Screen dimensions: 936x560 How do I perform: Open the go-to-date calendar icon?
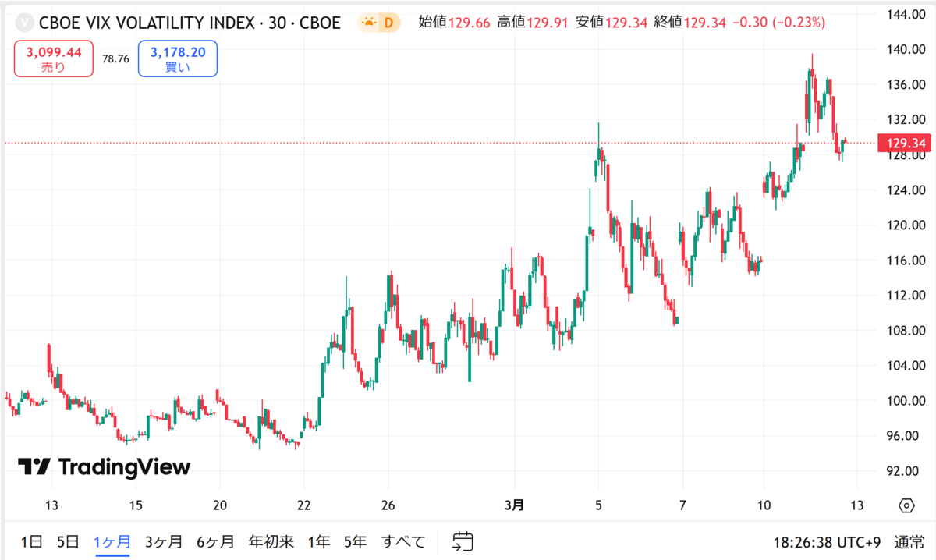(x=463, y=541)
